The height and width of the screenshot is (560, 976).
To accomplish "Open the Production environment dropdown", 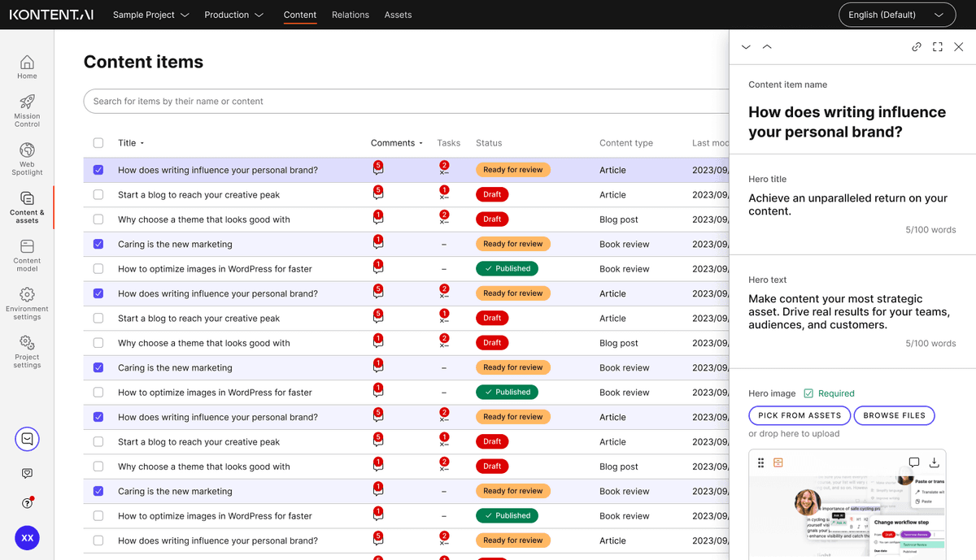I will coord(233,15).
